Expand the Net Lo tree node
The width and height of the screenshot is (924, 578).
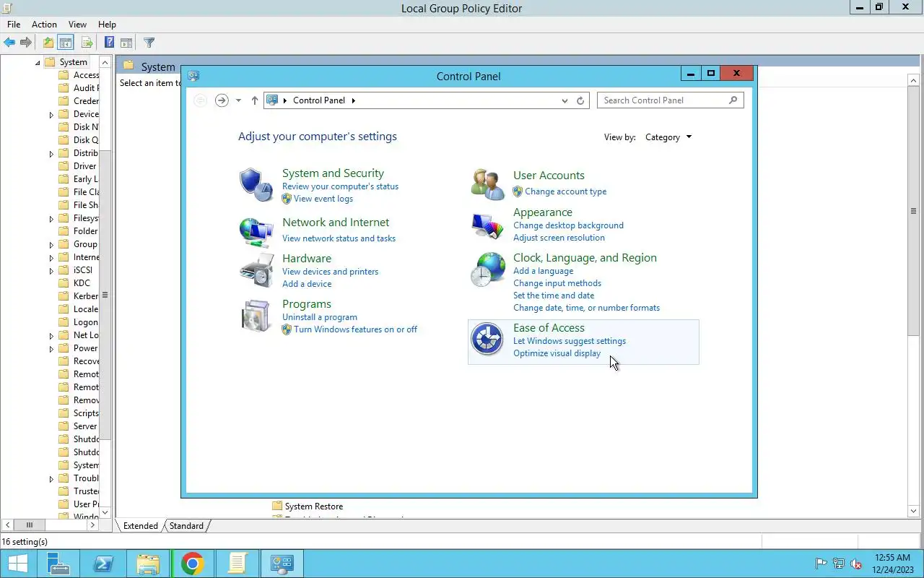51,335
